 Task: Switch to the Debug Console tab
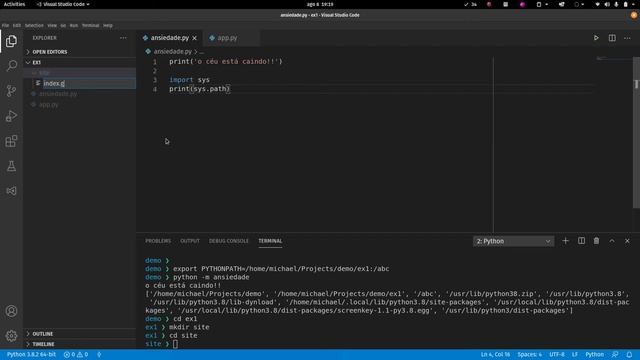click(229, 241)
